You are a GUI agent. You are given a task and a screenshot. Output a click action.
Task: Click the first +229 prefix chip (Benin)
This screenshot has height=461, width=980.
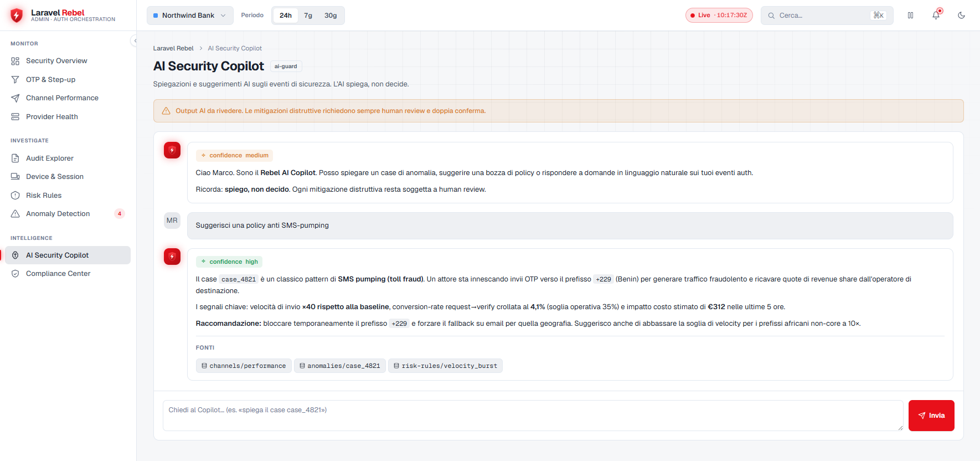pos(604,280)
